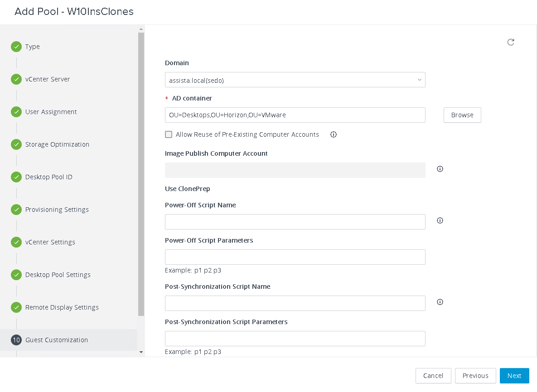Open the Desktop Pool Settings wizard step

58,275
